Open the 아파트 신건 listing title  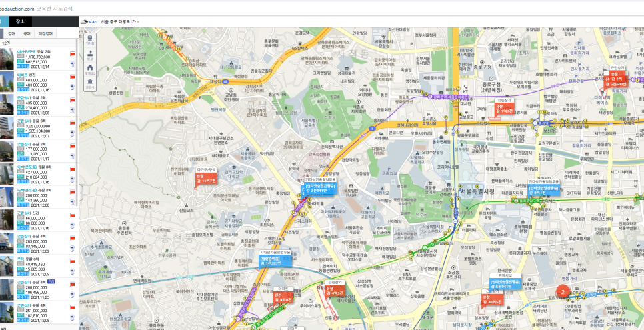(27, 75)
